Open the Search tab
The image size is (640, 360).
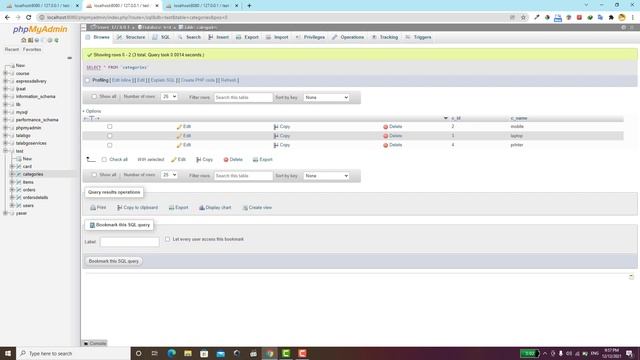point(189,37)
